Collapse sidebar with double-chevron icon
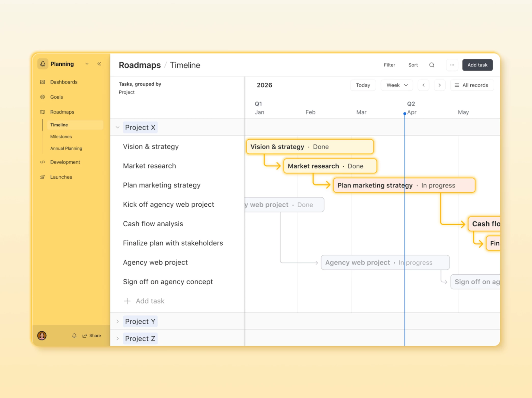This screenshot has height=398, width=532. (99, 64)
